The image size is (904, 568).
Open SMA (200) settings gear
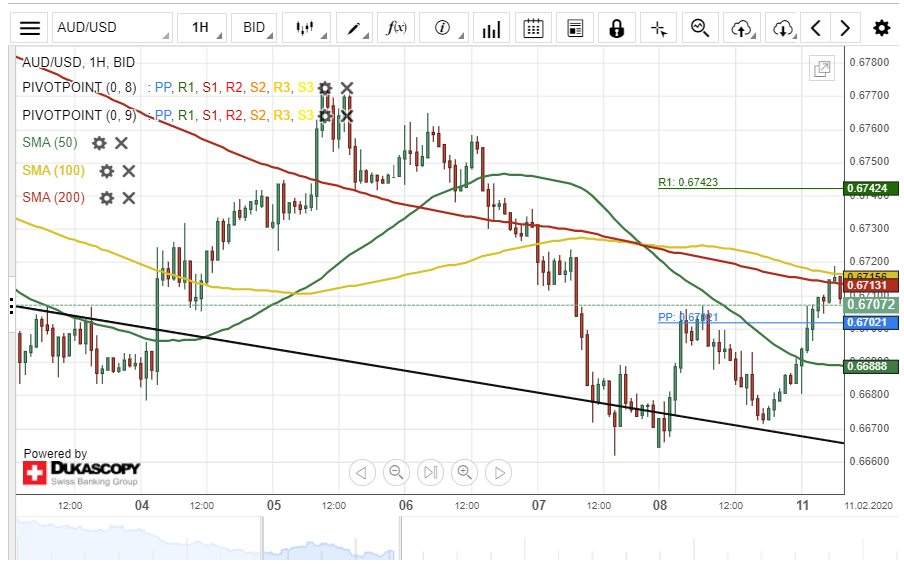tap(107, 198)
